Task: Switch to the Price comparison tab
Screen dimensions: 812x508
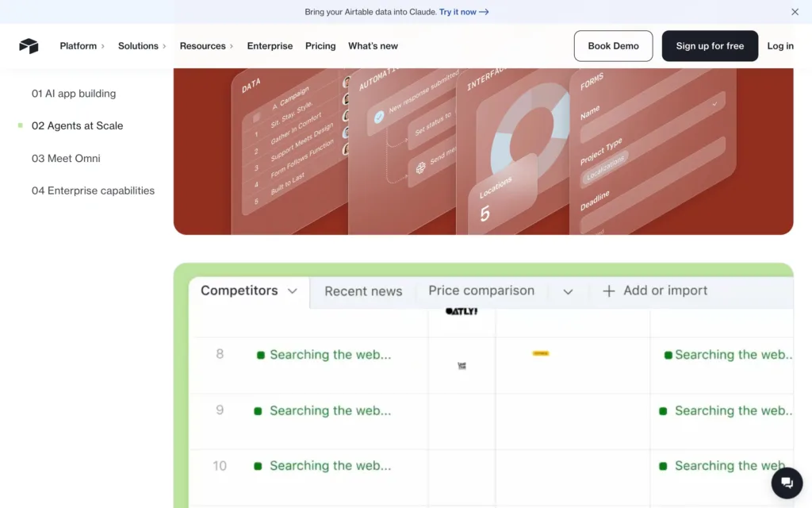Action: click(x=481, y=291)
